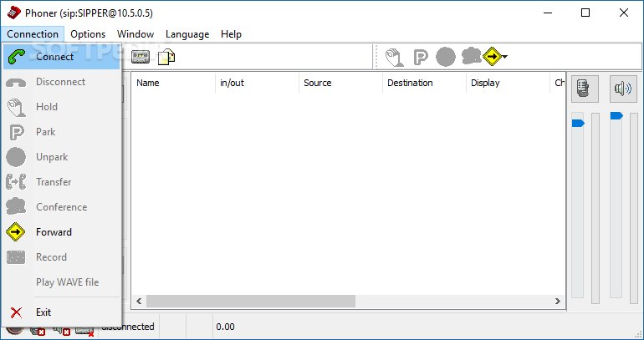
Task: Open the Connection menu
Action: coord(33,34)
